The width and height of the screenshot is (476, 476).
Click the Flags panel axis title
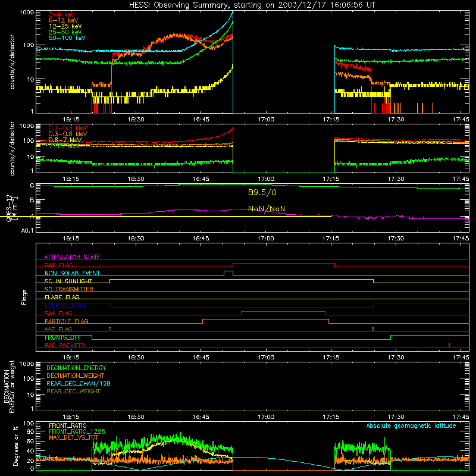pyautogui.click(x=24, y=297)
